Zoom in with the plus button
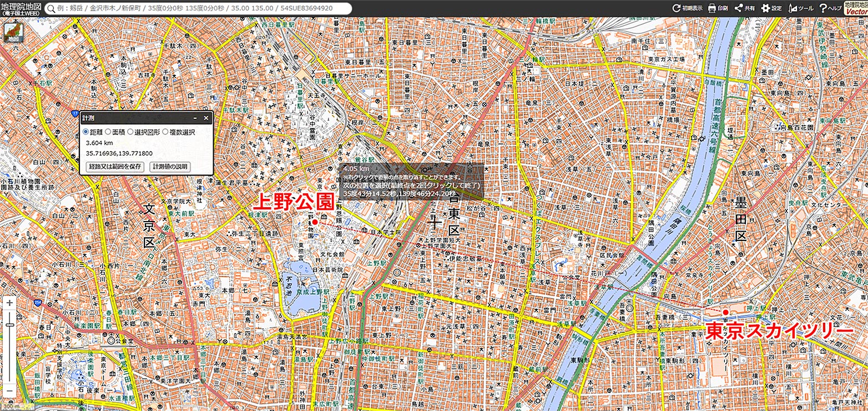This screenshot has height=411, width=868. pos(9,303)
